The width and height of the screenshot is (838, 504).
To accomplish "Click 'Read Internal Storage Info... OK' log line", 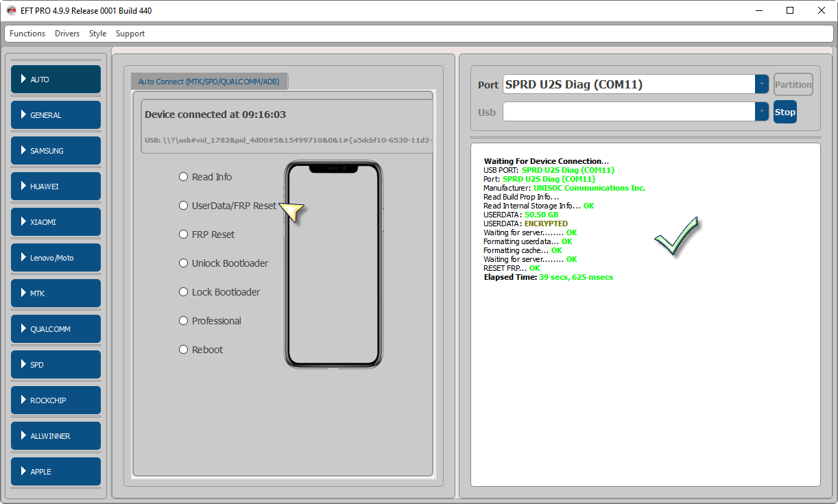I will tap(538, 206).
